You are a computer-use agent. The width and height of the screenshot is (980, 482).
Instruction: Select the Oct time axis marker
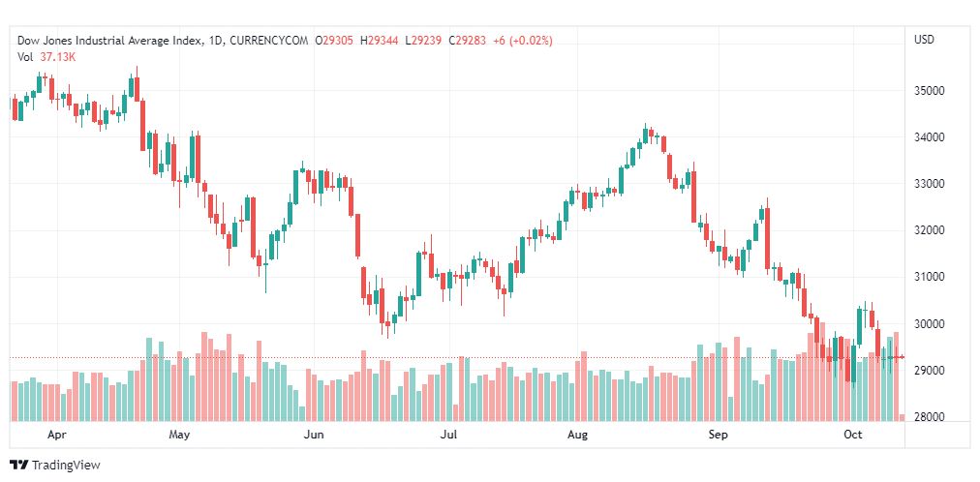(852, 434)
